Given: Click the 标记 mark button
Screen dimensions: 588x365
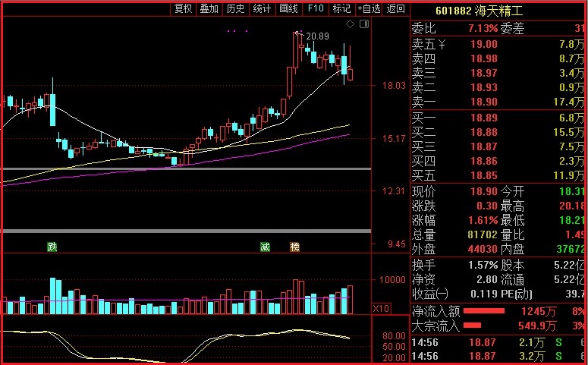Looking at the screenshot, I should pos(341,8).
